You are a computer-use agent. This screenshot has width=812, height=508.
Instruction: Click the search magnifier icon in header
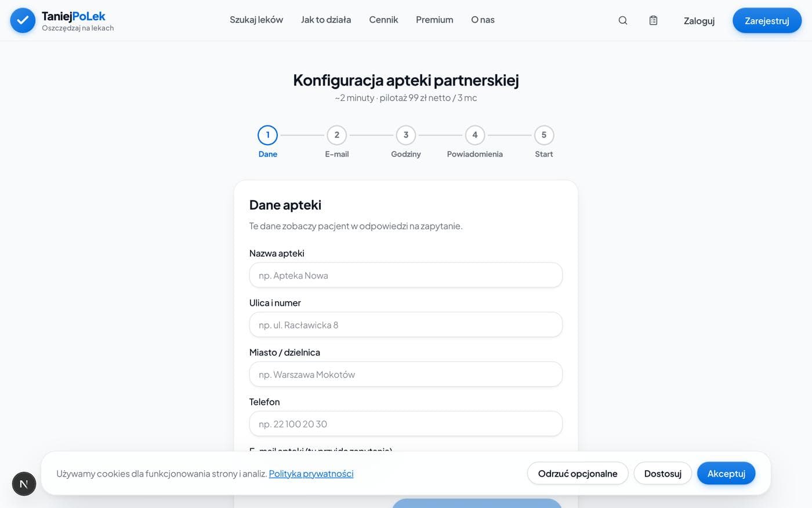click(x=623, y=20)
